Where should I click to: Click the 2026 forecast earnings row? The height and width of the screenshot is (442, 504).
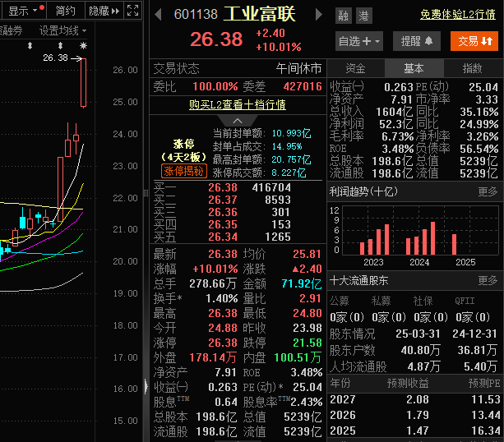pyautogui.click(x=415, y=415)
